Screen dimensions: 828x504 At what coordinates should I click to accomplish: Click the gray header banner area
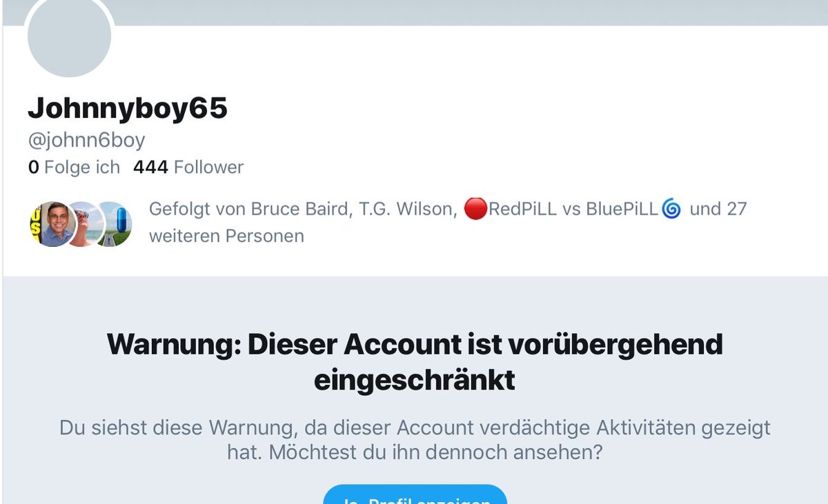[x=469, y=12]
